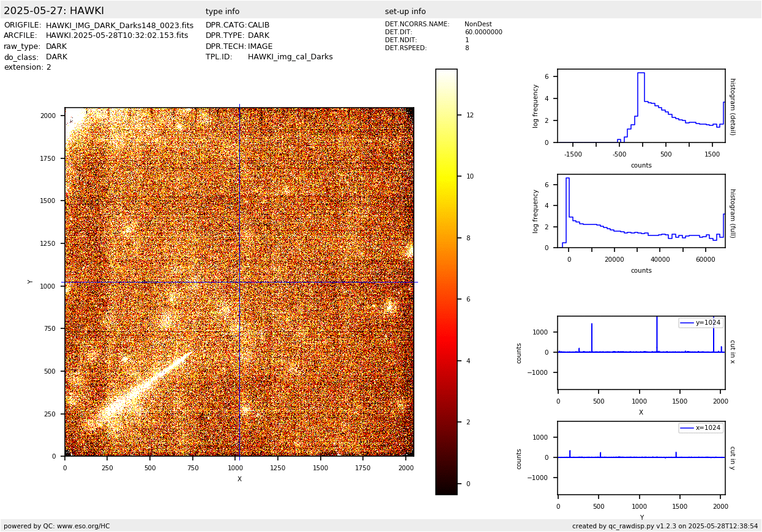762x532 pixels.
Task: Click the x=1024 legend entry
Action: 701,428
